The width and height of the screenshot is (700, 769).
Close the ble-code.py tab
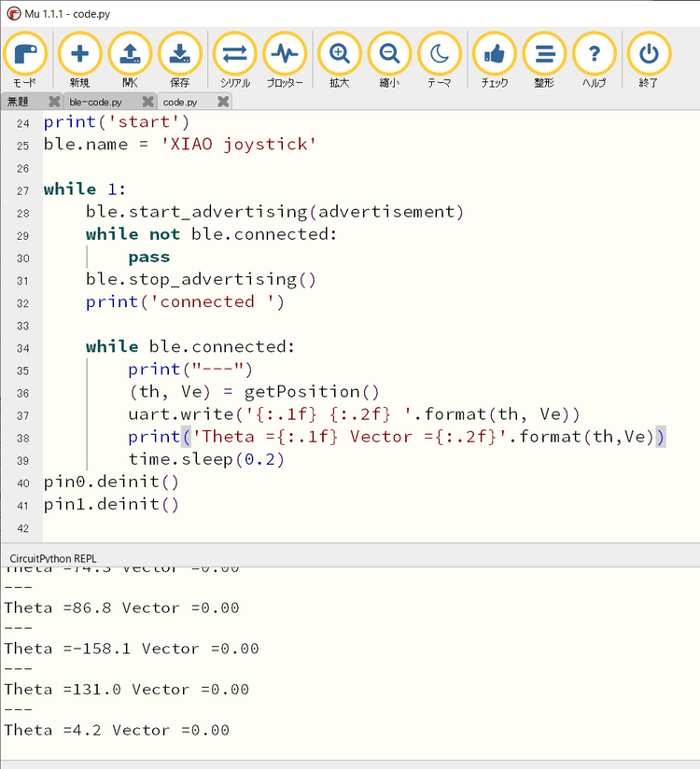[x=146, y=102]
